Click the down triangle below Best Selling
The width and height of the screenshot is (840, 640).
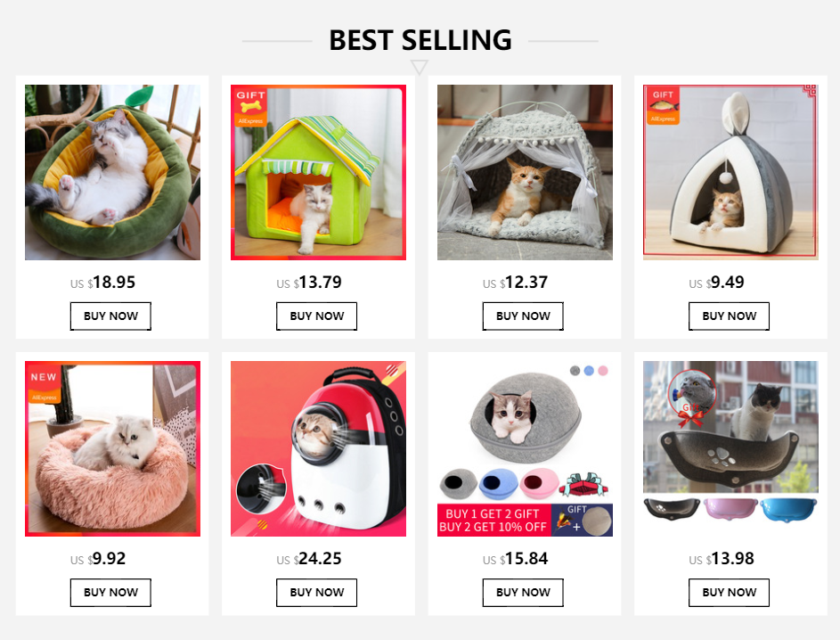coord(419,67)
